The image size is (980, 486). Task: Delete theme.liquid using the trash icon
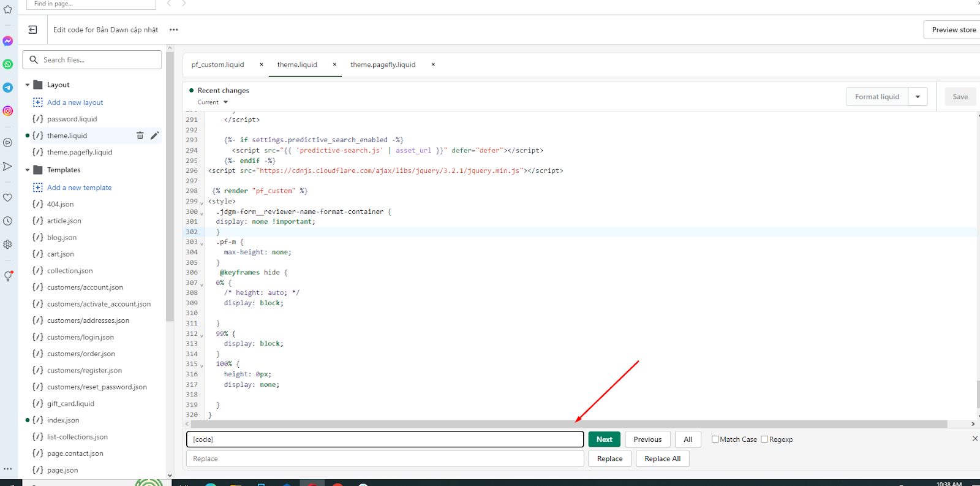(x=140, y=135)
